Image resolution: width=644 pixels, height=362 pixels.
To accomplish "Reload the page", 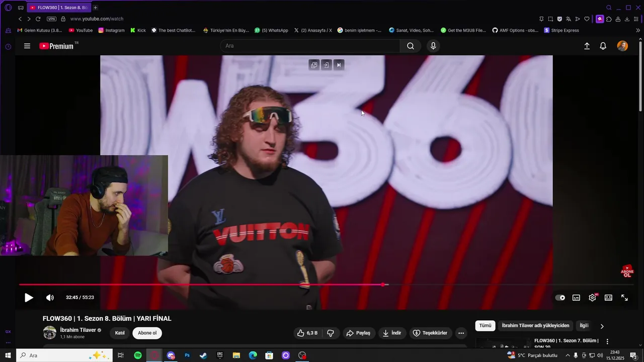I will click(x=38, y=19).
